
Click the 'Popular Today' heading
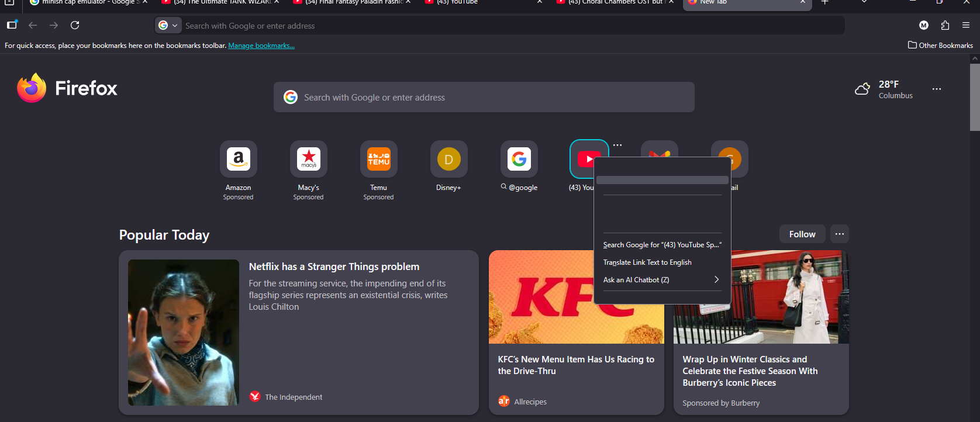point(164,234)
